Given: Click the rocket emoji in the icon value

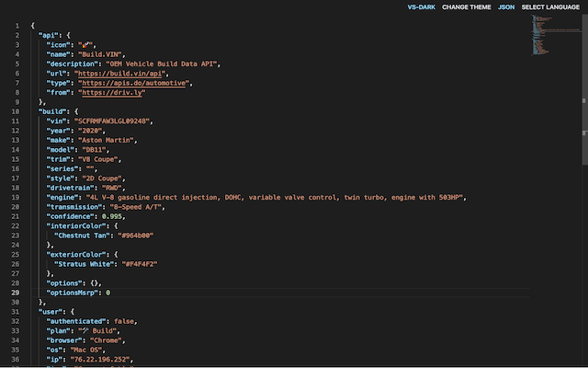Looking at the screenshot, I should 85,45.
